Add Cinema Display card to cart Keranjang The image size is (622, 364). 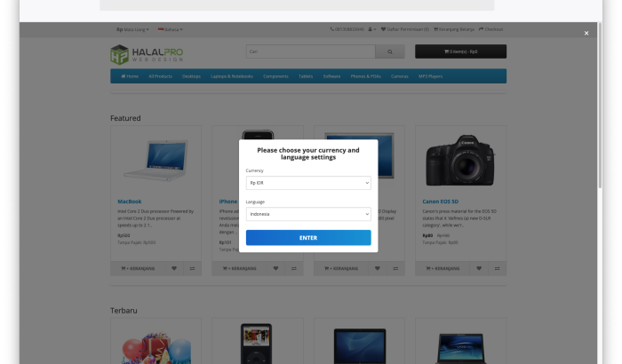pyautogui.click(x=341, y=268)
